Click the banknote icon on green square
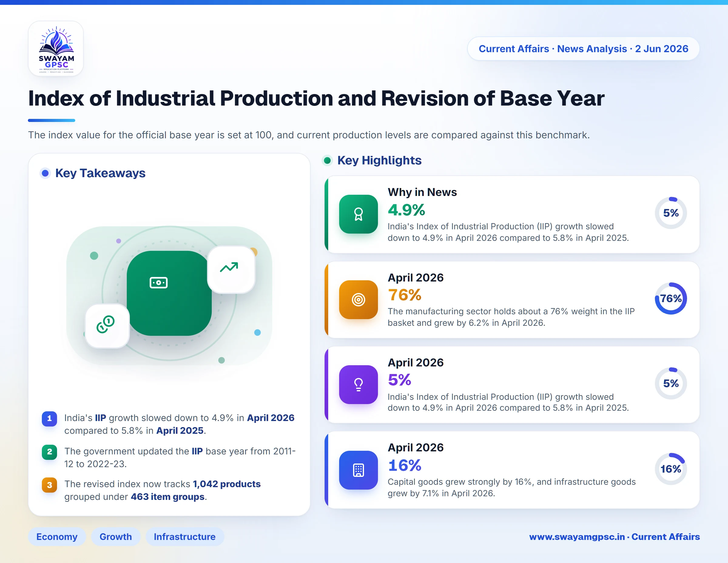Screen dimensions: 728x563 pos(159,283)
